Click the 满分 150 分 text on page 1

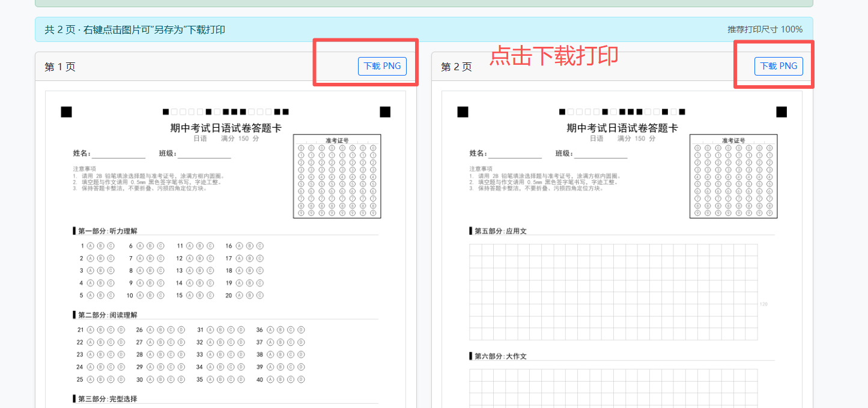240,139
